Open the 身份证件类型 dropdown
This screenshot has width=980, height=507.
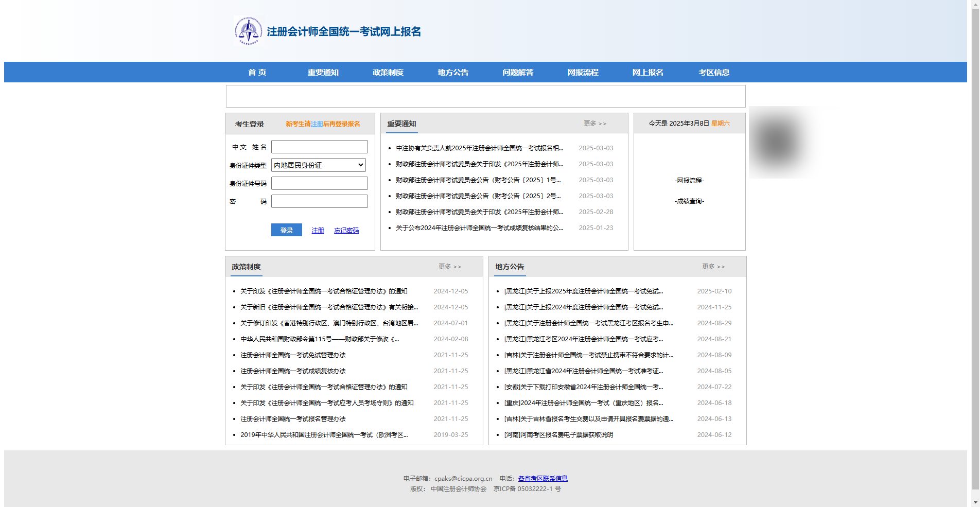318,165
